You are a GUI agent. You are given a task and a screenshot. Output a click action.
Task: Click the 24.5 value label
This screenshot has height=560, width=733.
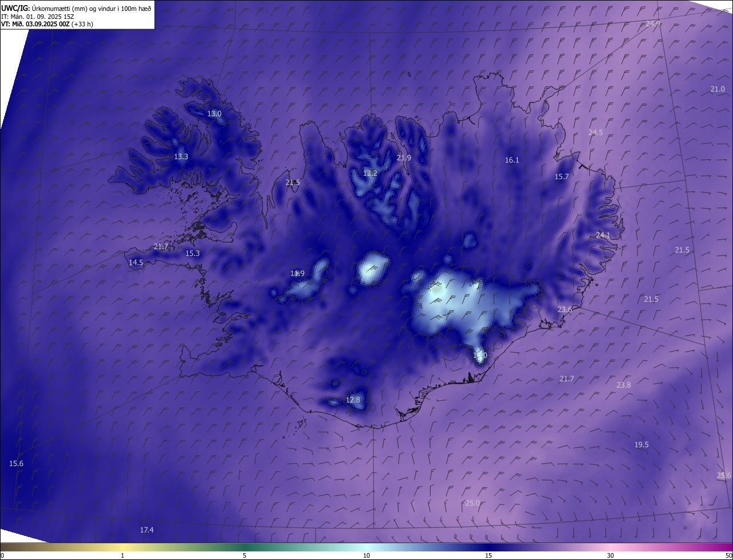coord(596,132)
